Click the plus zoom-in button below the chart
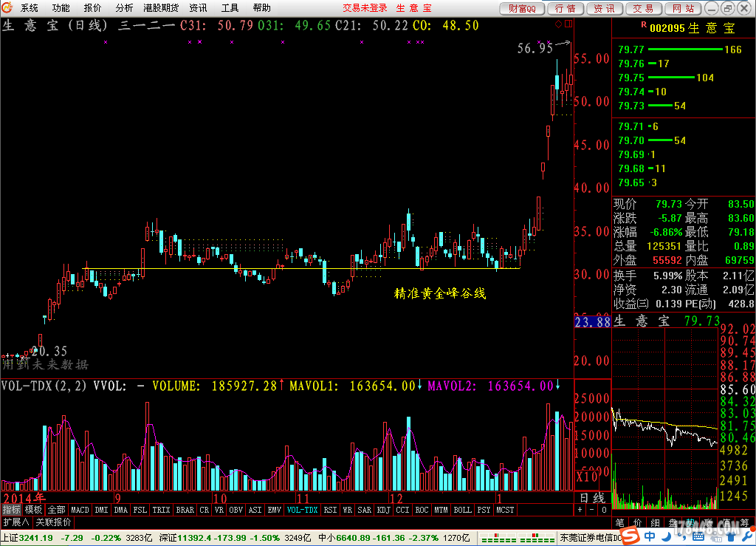The width and height of the screenshot is (756, 546). (580, 510)
